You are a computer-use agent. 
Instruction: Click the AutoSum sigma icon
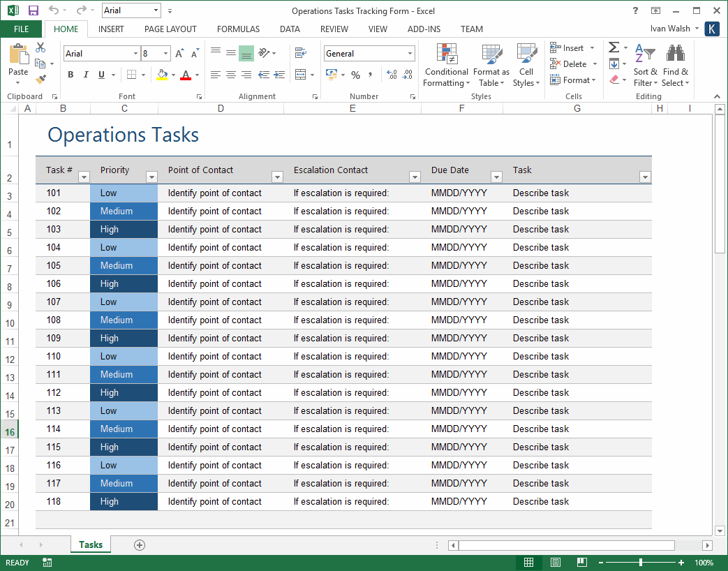pyautogui.click(x=614, y=47)
